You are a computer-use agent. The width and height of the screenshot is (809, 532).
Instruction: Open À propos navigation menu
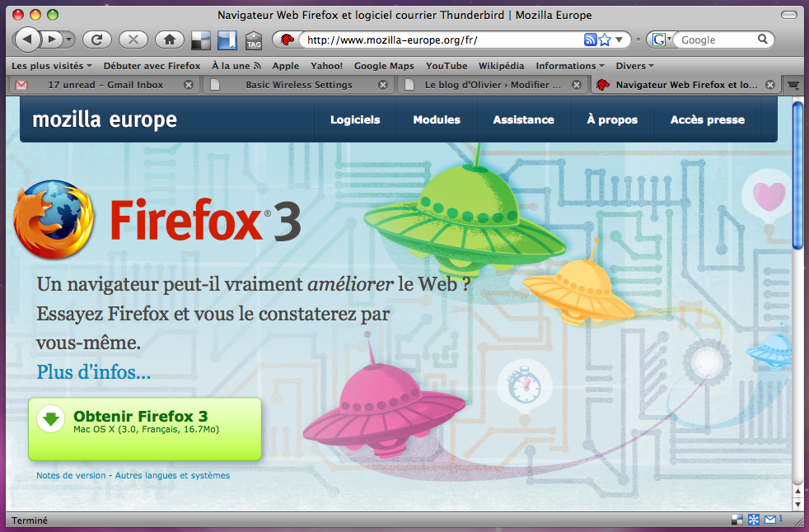(x=612, y=119)
